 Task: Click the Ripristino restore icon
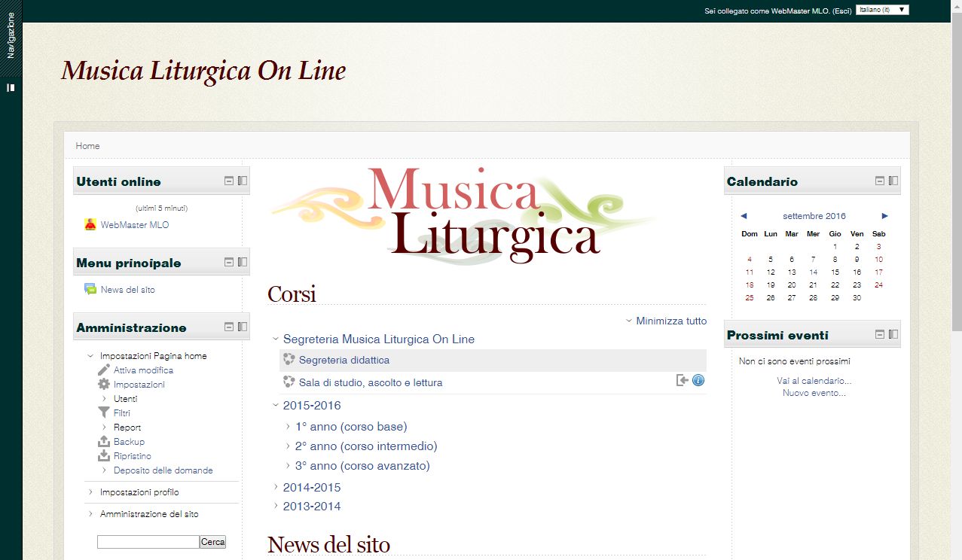coord(104,456)
